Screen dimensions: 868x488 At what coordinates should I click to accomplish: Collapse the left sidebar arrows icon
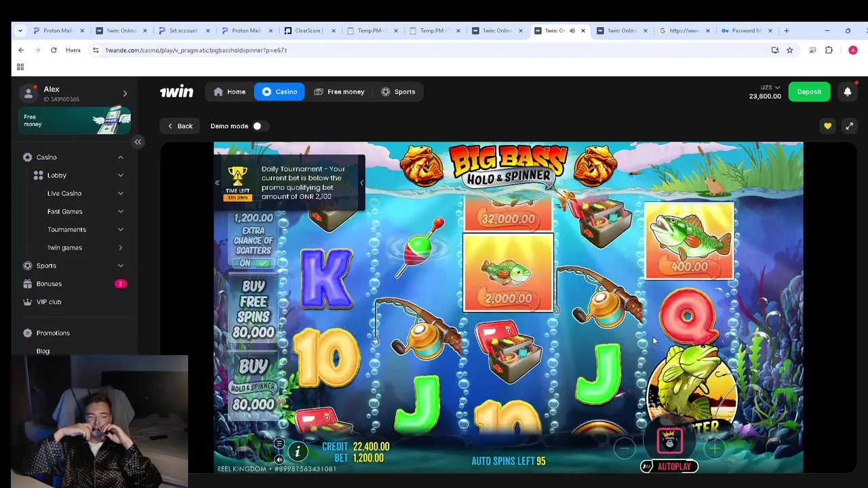click(x=138, y=142)
